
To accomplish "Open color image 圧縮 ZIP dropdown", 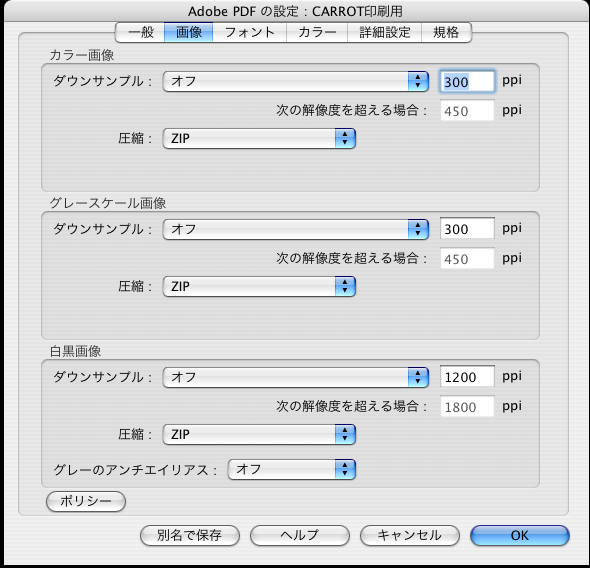I will click(x=259, y=138).
